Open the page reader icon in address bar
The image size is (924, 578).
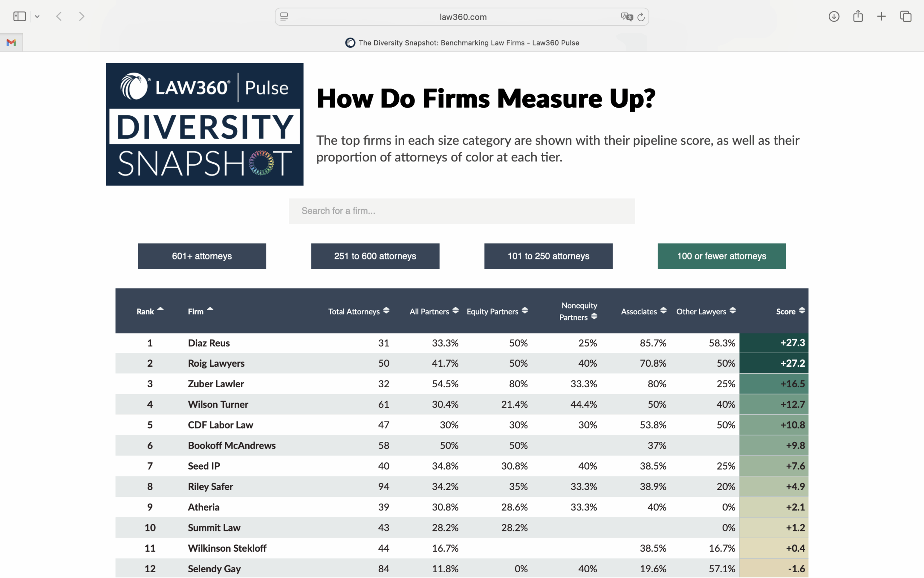pos(284,17)
